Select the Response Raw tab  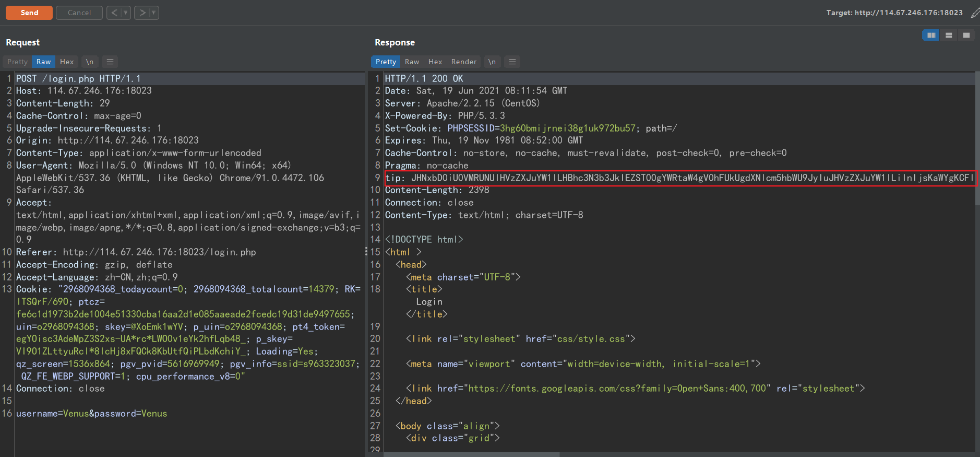(412, 62)
